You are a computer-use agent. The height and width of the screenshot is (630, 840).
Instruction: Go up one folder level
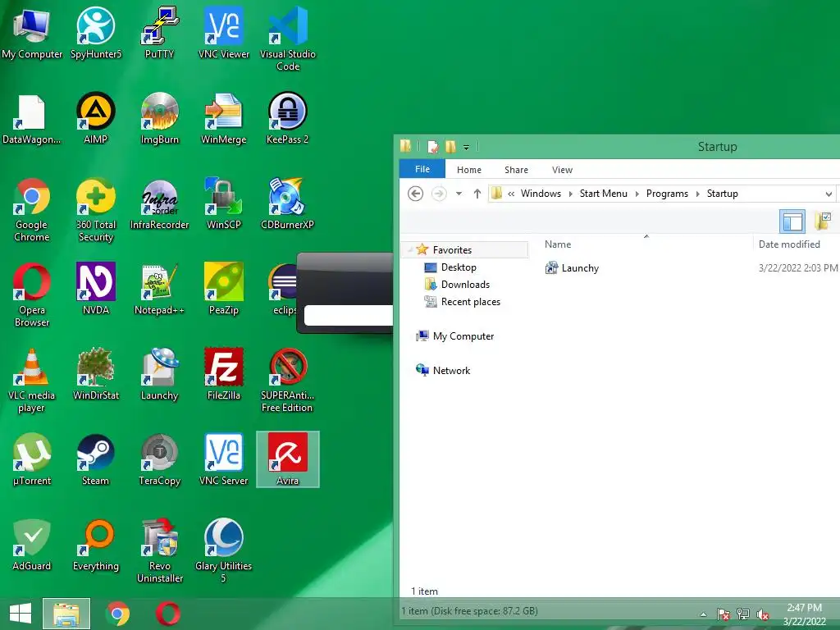(x=477, y=194)
